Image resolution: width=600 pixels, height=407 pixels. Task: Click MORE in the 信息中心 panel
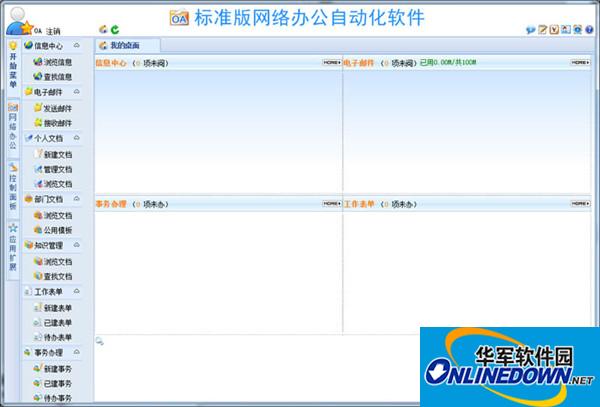tap(332, 62)
